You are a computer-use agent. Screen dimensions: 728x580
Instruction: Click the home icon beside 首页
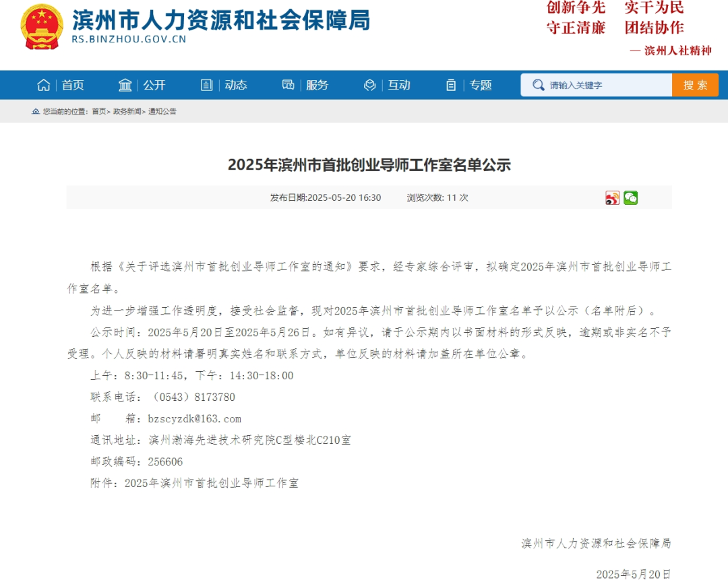point(44,85)
